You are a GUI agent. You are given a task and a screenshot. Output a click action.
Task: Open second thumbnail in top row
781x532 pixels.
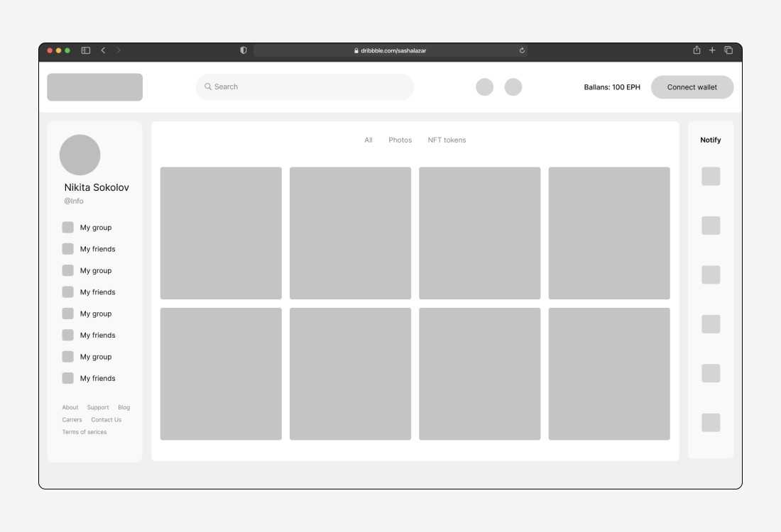pos(350,233)
